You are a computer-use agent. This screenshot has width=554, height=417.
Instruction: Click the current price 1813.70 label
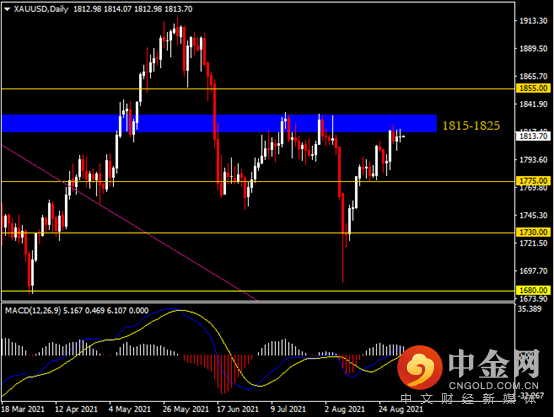[x=533, y=136]
